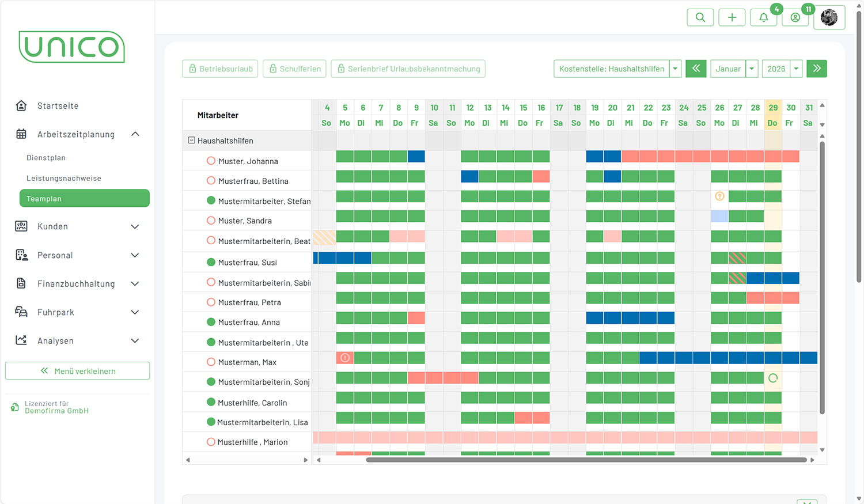Open the notifications bell

[763, 17]
